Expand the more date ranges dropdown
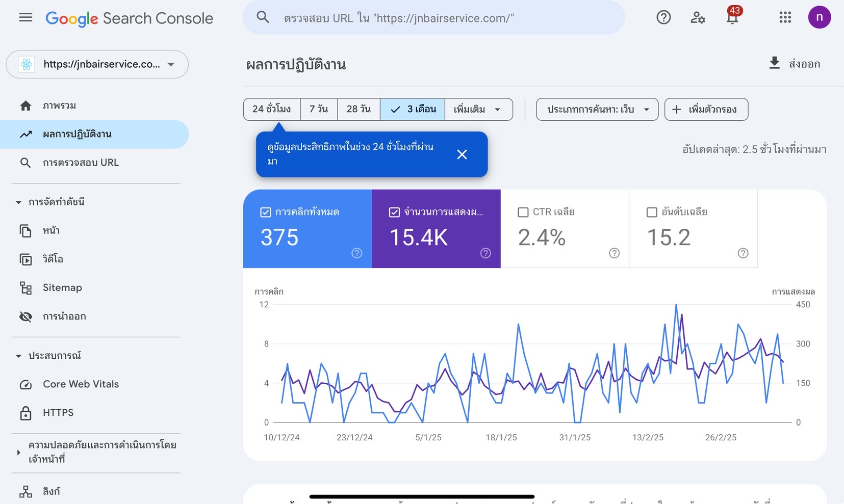This screenshot has width=844, height=504. pos(478,110)
